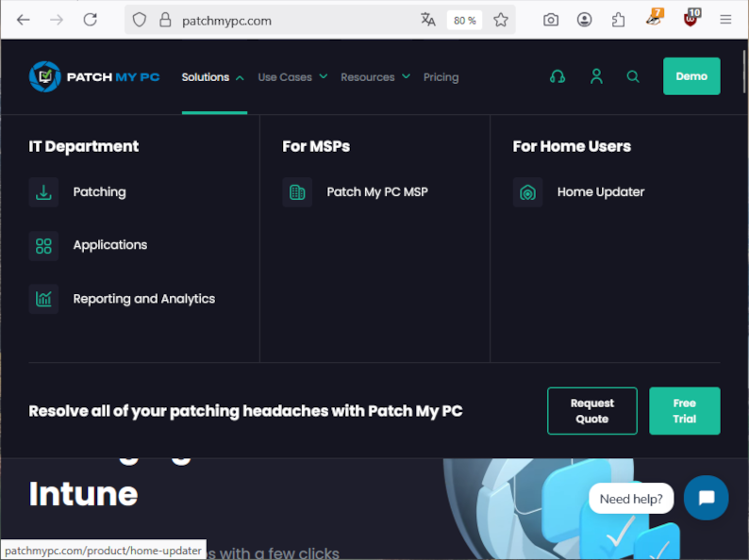View site security padlock info

(165, 20)
